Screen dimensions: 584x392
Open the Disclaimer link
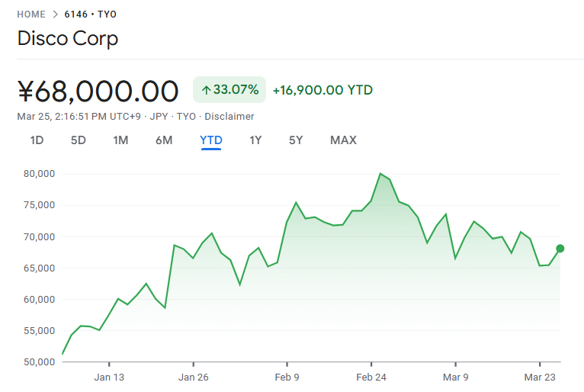tap(229, 117)
